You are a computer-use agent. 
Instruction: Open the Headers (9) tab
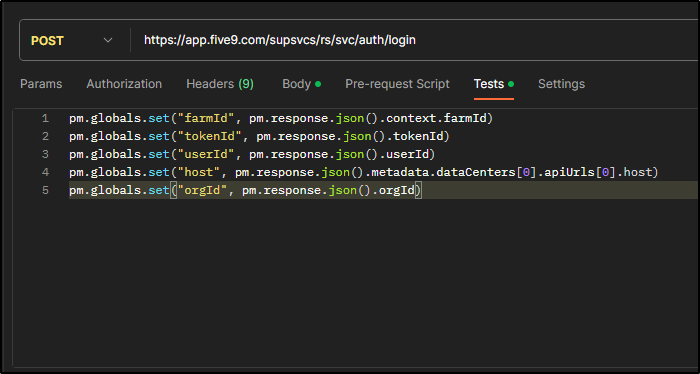click(x=220, y=84)
